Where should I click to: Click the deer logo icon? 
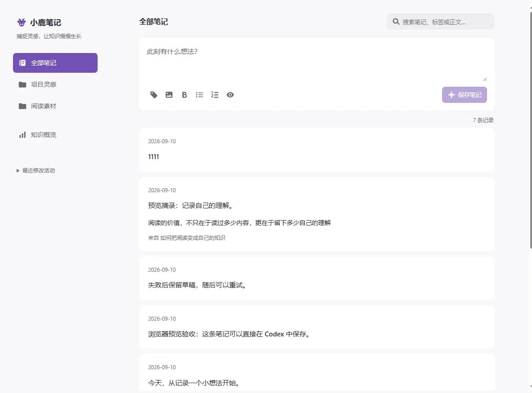(22, 22)
